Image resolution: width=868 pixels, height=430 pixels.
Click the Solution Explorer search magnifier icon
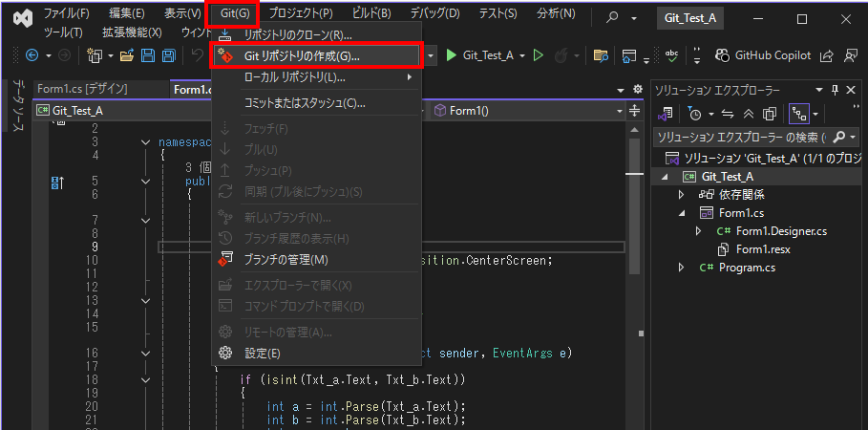pyautogui.click(x=839, y=137)
